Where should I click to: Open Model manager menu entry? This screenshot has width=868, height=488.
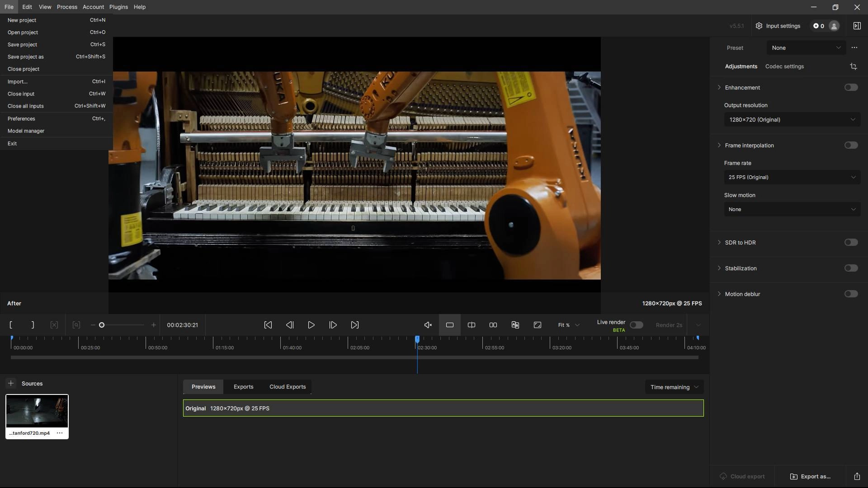pyautogui.click(x=57, y=131)
